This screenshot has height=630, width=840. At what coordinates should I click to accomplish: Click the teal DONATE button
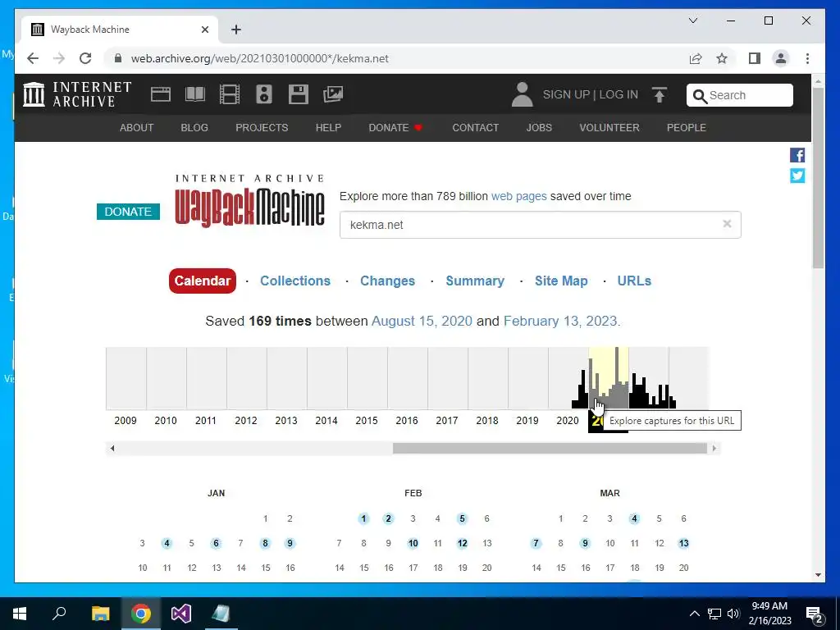coord(128,212)
